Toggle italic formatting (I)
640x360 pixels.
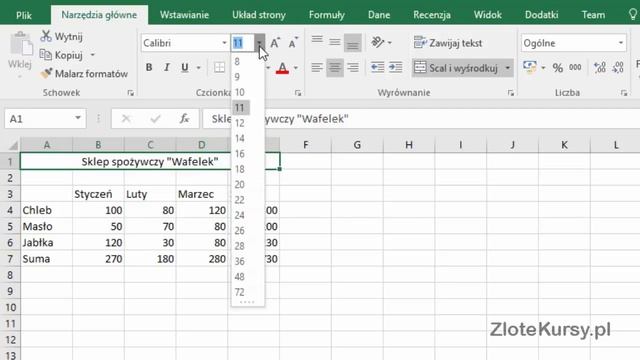click(167, 67)
